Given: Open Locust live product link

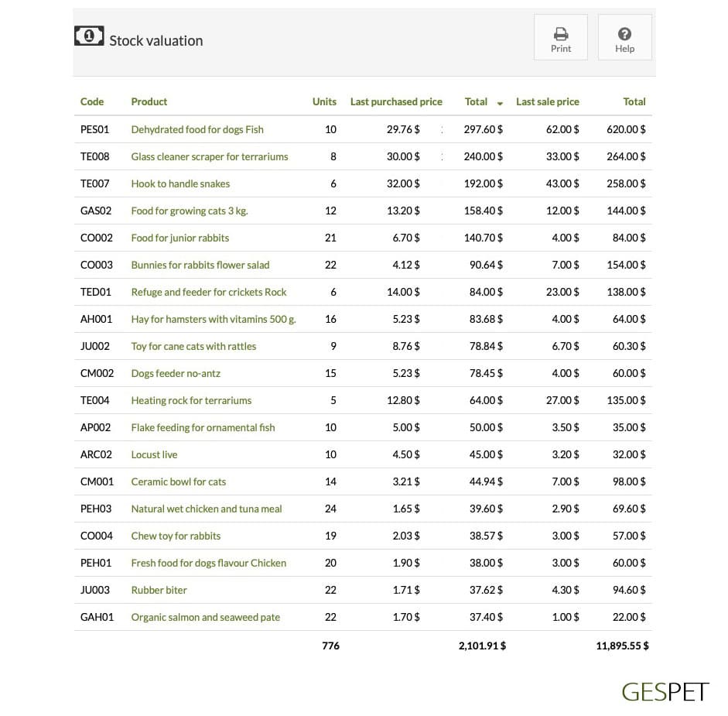Looking at the screenshot, I should pos(154,454).
